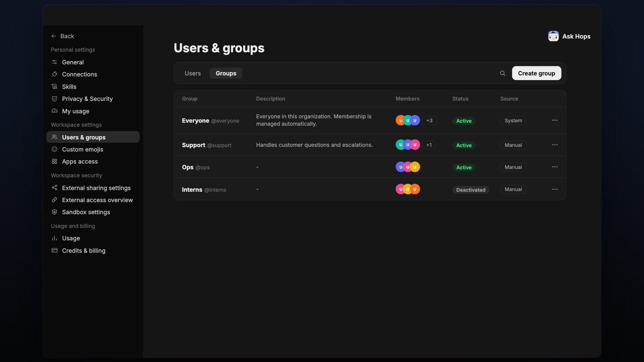Click the Ask Hops label
The image size is (644, 362).
pos(576,36)
